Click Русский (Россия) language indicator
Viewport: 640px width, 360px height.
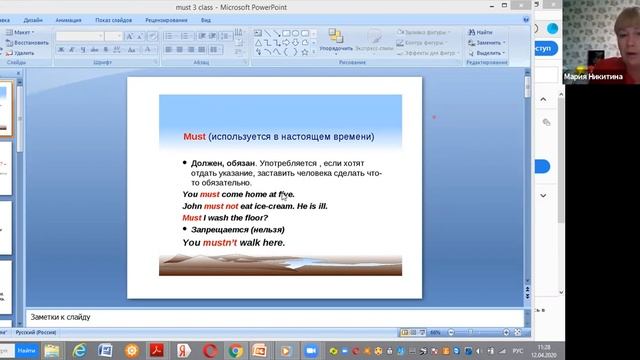tap(36, 333)
